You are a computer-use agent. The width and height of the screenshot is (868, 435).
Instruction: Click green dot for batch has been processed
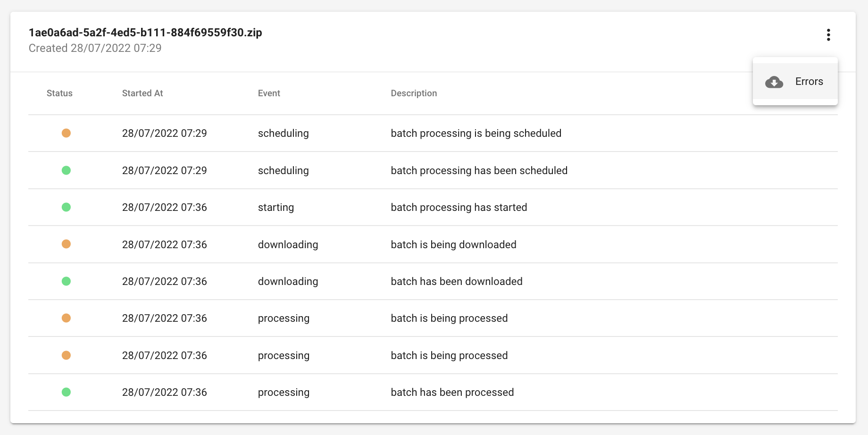click(x=66, y=392)
